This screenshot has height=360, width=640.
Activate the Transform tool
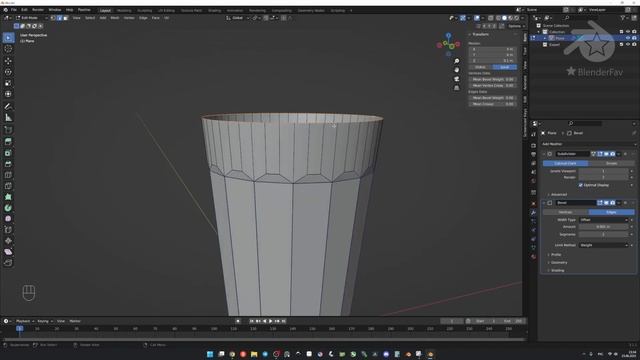(x=8, y=94)
